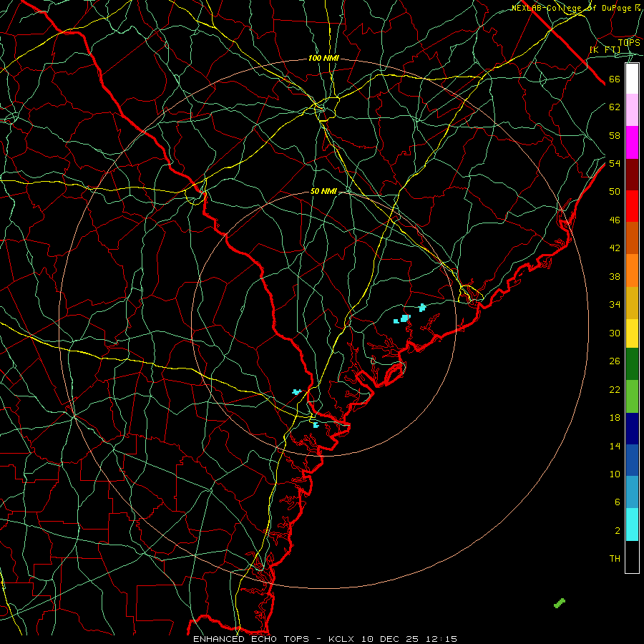The width and height of the screenshot is (644, 644).
Task: Click legend value "6"
Action: point(618,502)
